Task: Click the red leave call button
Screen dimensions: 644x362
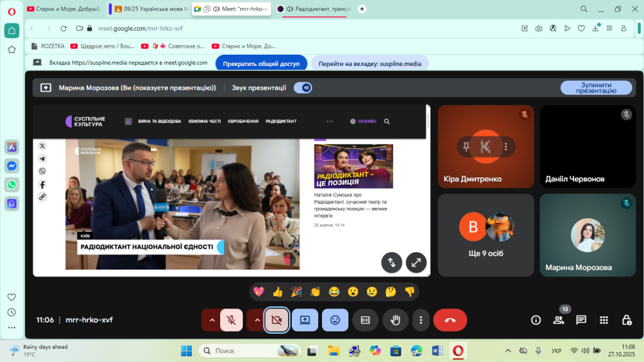Action: (450, 320)
